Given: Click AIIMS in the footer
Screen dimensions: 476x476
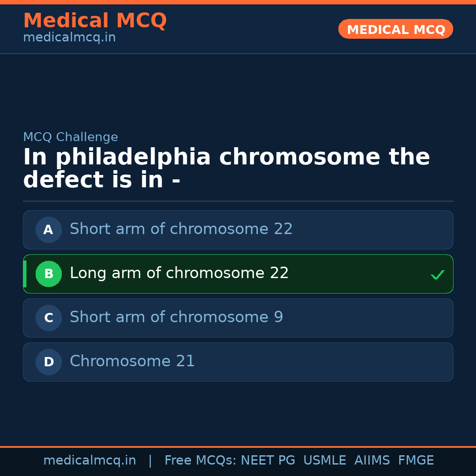Looking at the screenshot, I should [372, 461].
